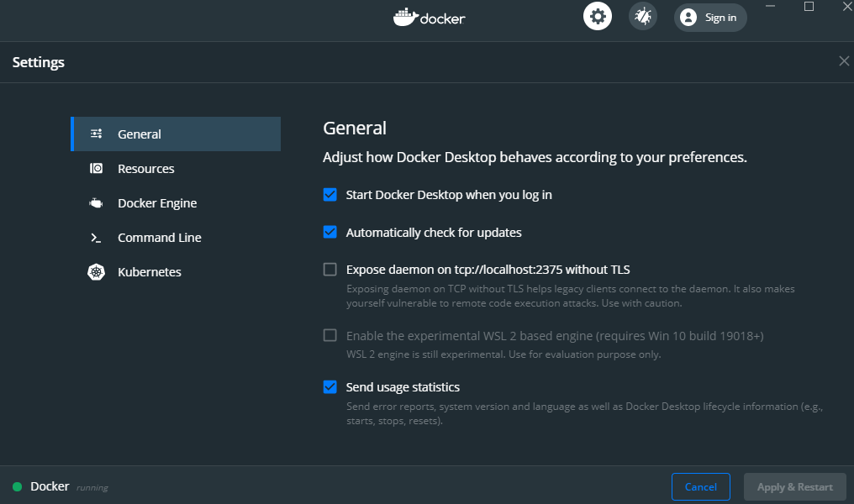Toggle the Send usage statistics checkbox
This screenshot has width=854, height=504.
(330, 387)
